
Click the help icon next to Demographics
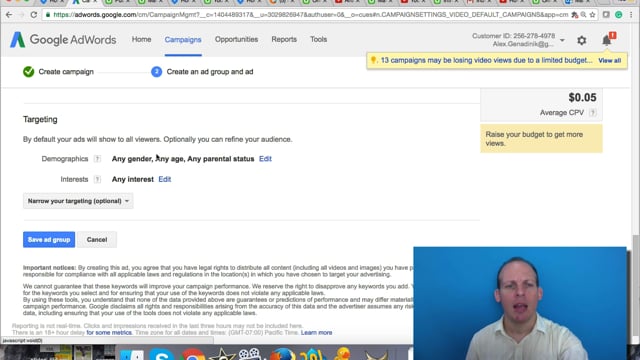[97, 159]
